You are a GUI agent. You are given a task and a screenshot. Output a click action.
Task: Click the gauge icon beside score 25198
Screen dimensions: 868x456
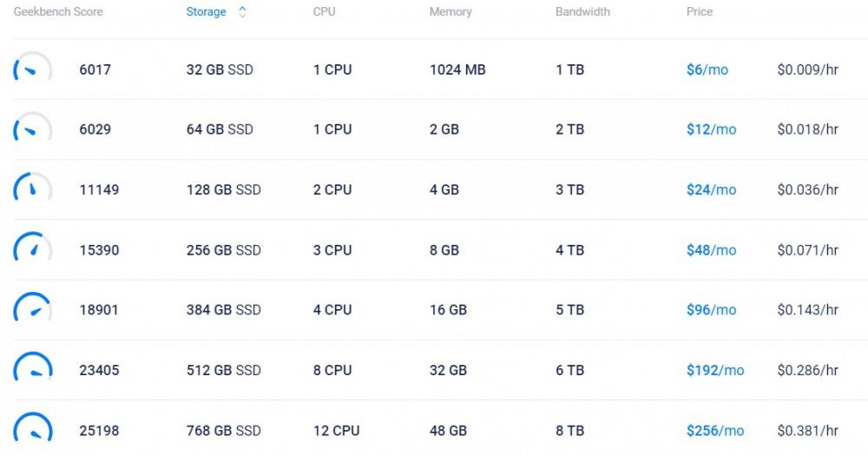tap(32, 430)
